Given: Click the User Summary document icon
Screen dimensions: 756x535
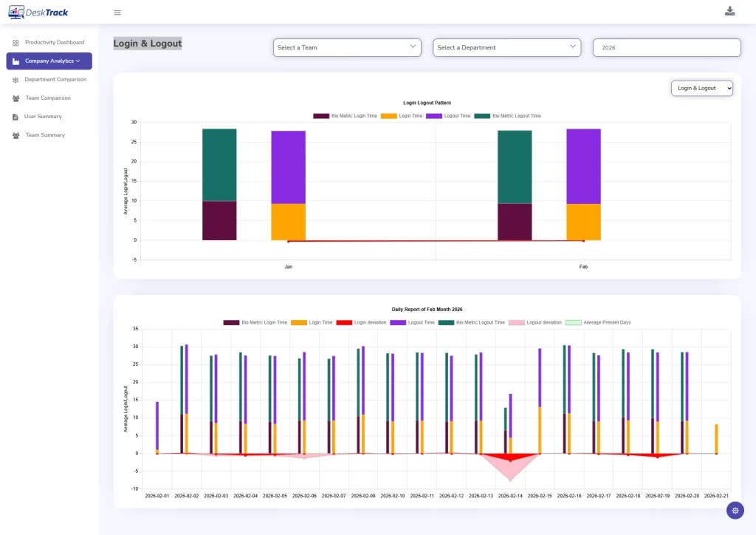Looking at the screenshot, I should [x=16, y=117].
